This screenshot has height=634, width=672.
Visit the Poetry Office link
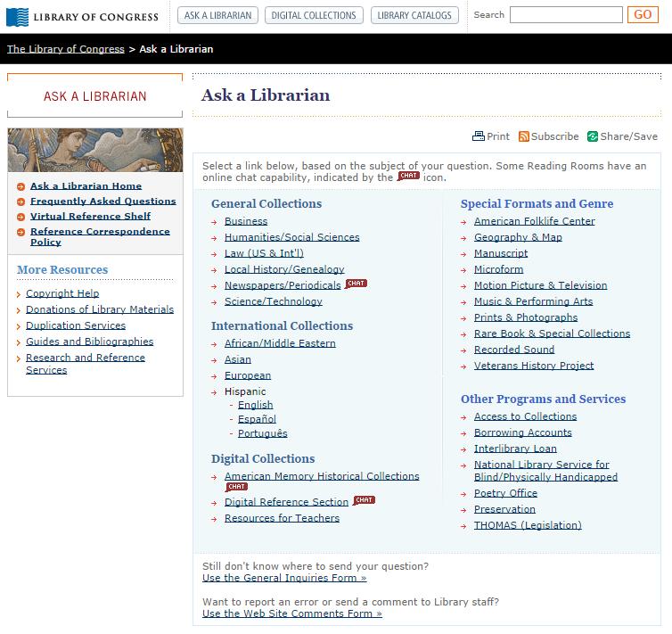(505, 493)
